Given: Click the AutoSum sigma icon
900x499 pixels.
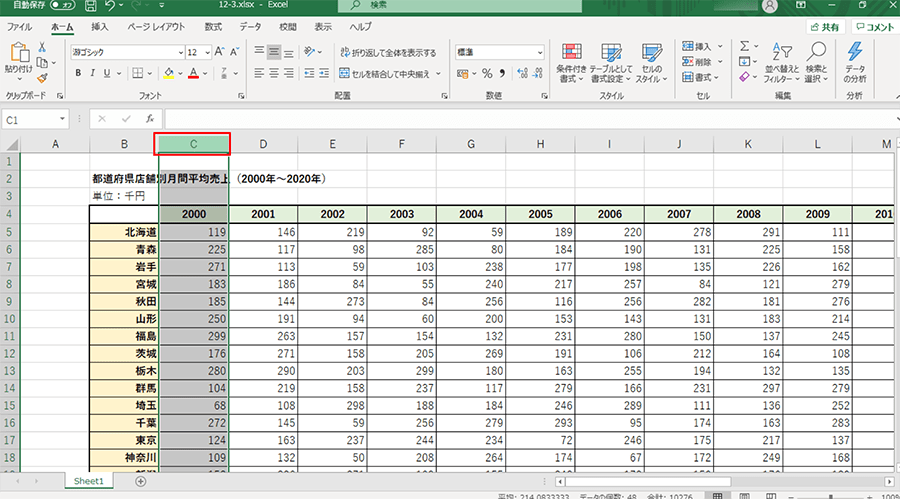Looking at the screenshot, I should 744,46.
